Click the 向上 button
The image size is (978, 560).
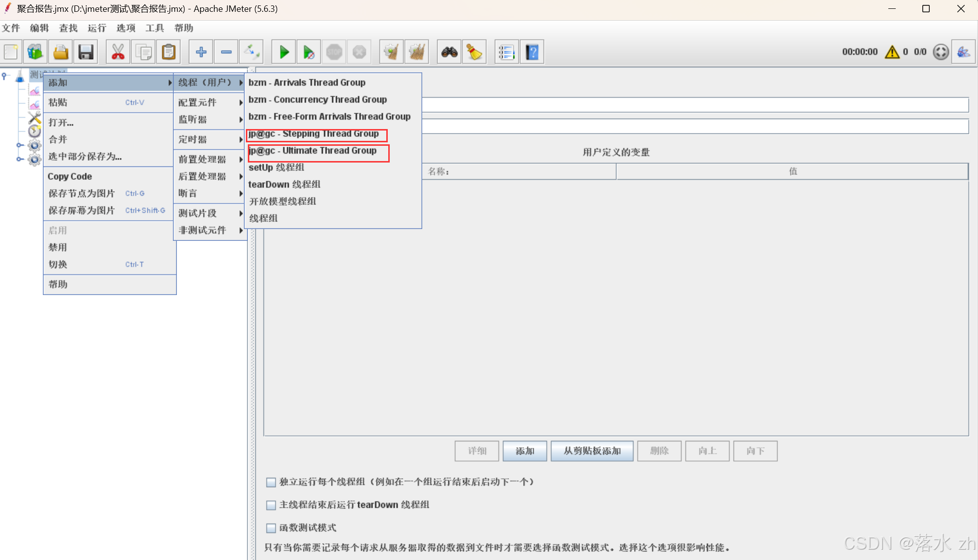tap(707, 451)
